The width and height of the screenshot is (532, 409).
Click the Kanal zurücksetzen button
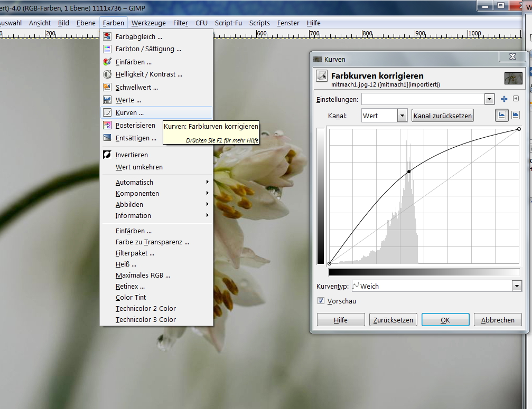click(x=442, y=116)
